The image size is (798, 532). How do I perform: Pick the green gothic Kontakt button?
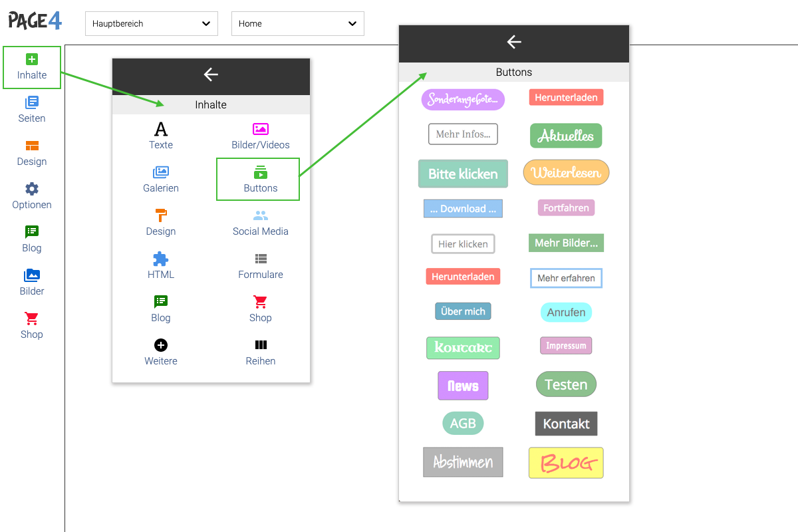463,348
